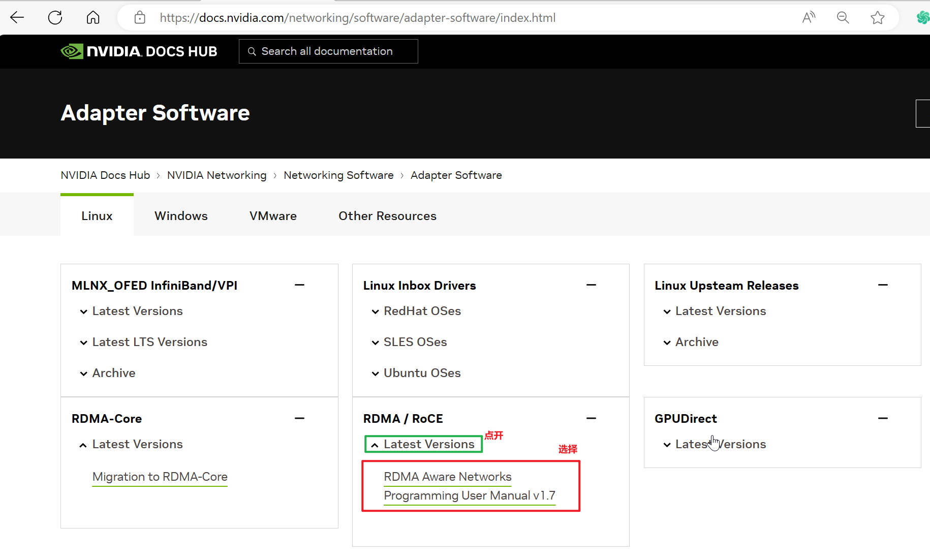Switch to the Windows tab
930x560 pixels.
click(181, 216)
